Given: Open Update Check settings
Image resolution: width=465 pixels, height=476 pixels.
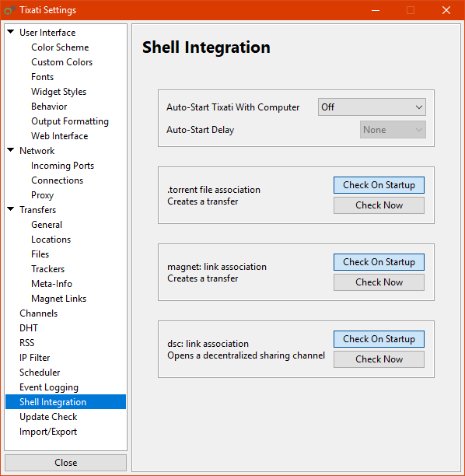Looking at the screenshot, I should pyautogui.click(x=48, y=417).
